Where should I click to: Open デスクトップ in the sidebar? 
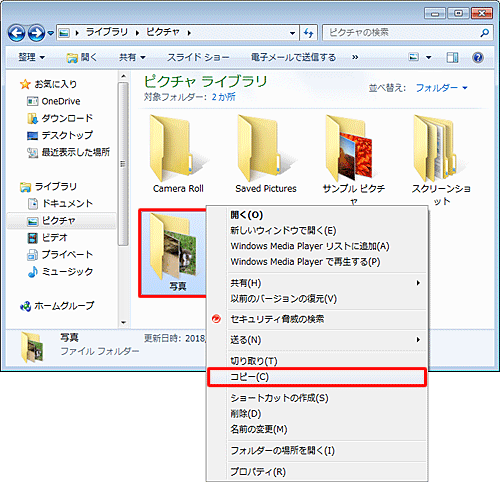point(60,135)
